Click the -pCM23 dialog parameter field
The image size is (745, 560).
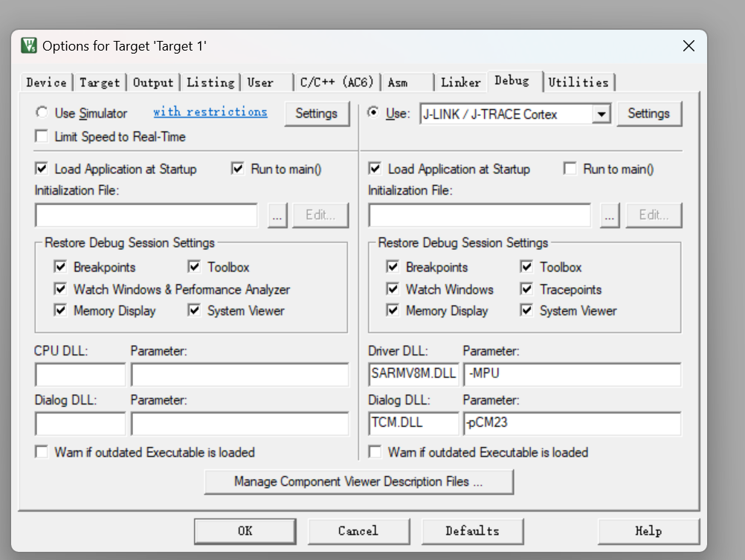click(x=572, y=423)
